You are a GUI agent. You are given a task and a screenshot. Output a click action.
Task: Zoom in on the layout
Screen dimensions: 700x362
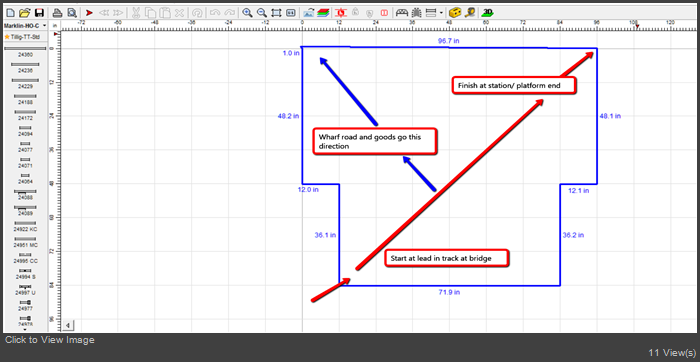pos(247,12)
